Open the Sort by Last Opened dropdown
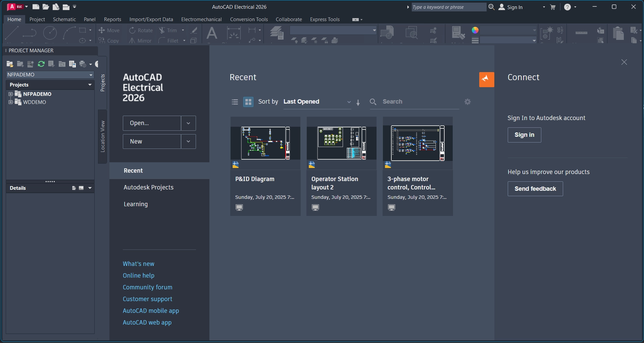This screenshot has height=343, width=644. 317,102
